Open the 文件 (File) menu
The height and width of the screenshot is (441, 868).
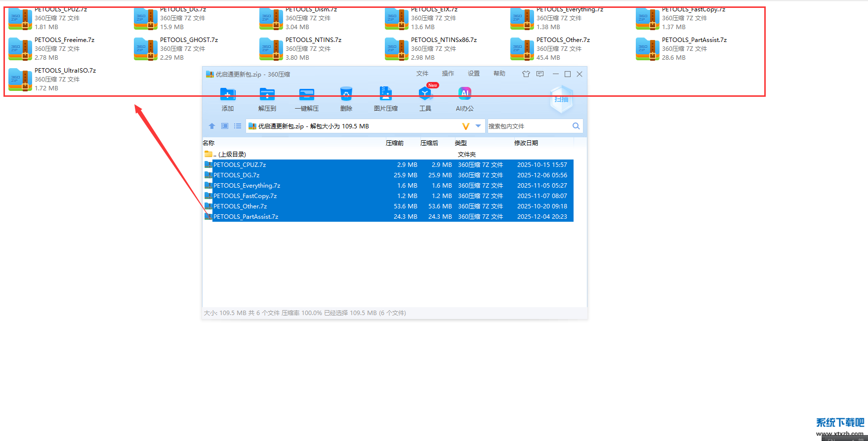pyautogui.click(x=422, y=74)
